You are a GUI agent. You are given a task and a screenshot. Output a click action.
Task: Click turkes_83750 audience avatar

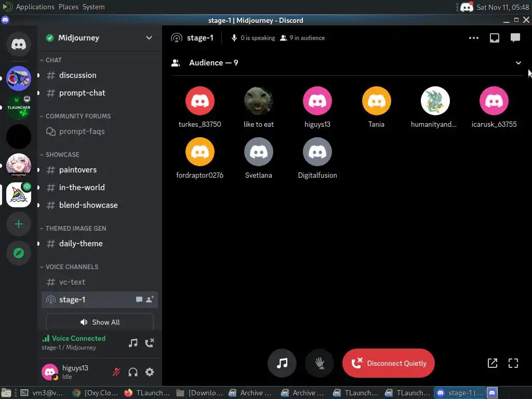point(200,101)
